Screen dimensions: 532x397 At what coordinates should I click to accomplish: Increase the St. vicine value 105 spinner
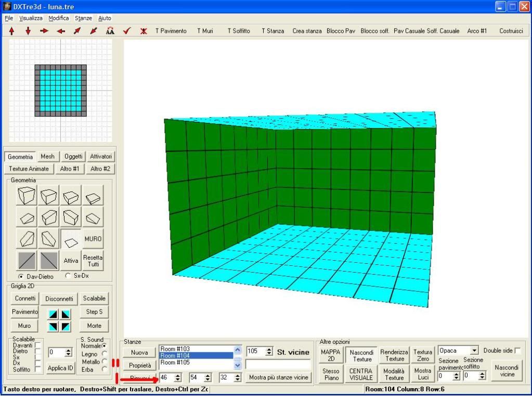[269, 350]
